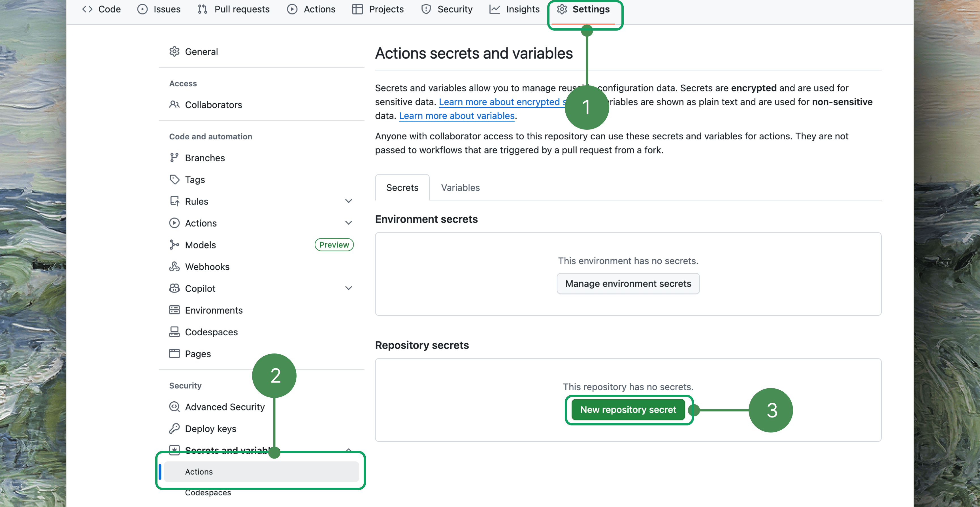Click the sidebar Actions play-circle icon
Viewport: 980px width, 507px height.
click(x=174, y=223)
